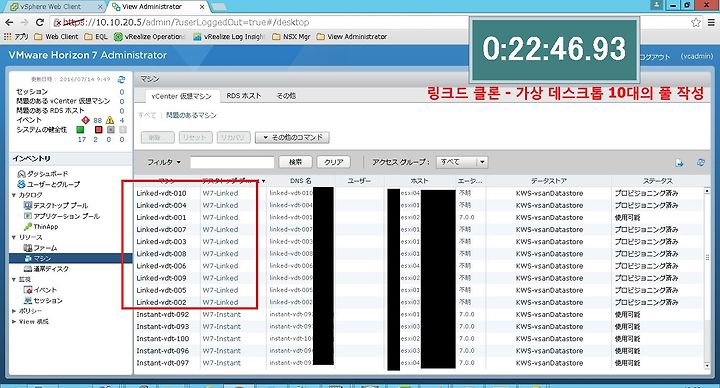Viewport: 720px width, 388px height.
Task: Open the vRealize Log Insight bookmark
Action: [229, 36]
